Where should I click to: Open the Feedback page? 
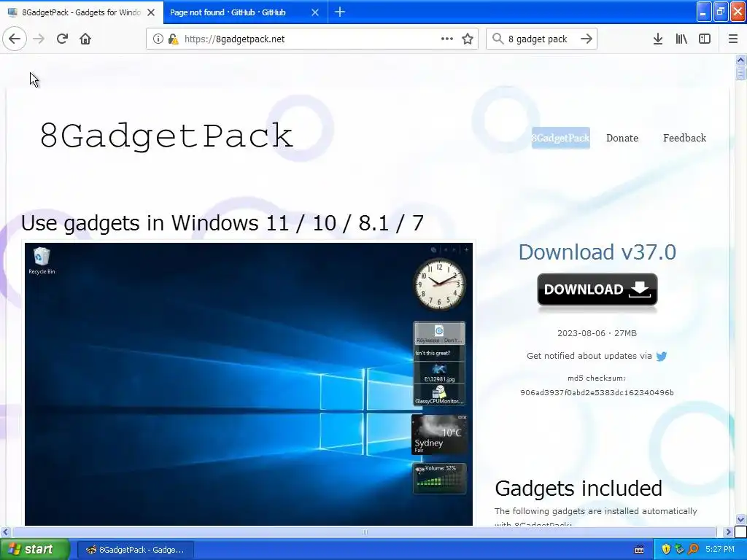(684, 138)
